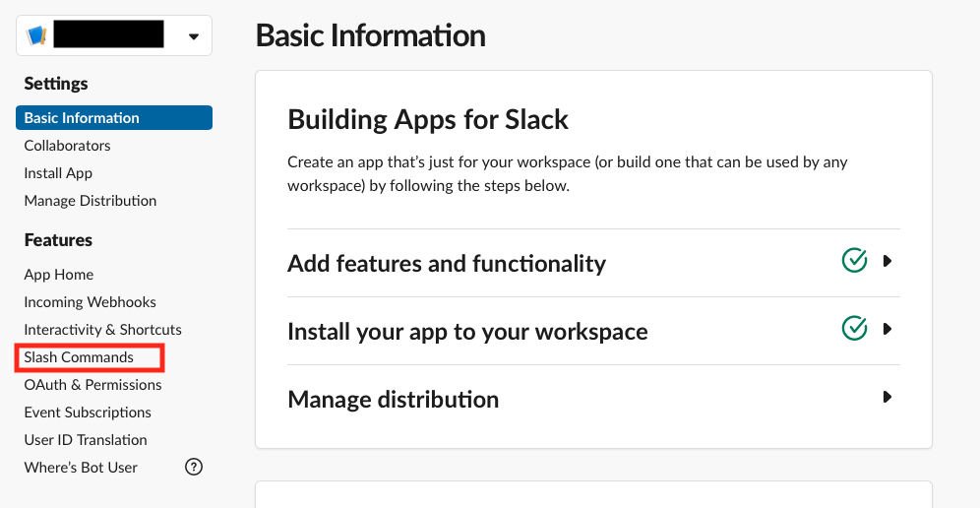Click checkmark icon beside Install your app
980x508 pixels.
point(854,329)
